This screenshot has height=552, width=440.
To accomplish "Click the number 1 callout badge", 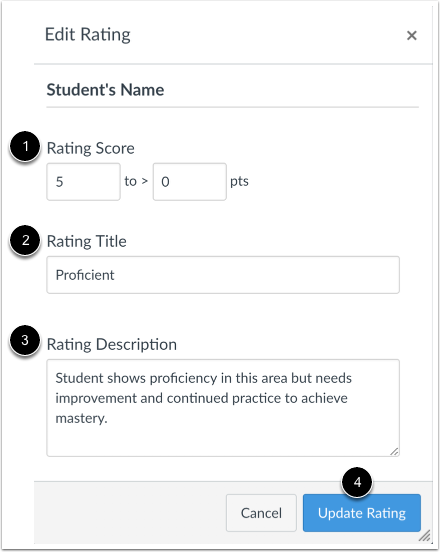I will [25, 146].
